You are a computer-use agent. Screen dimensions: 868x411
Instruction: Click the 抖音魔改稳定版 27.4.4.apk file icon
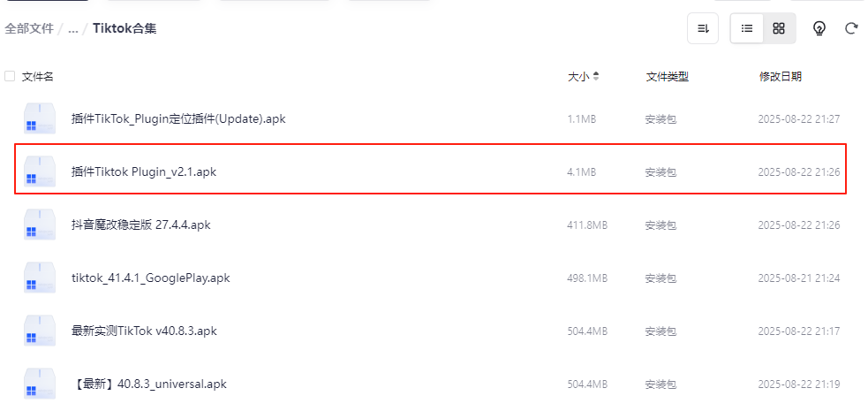click(40, 225)
